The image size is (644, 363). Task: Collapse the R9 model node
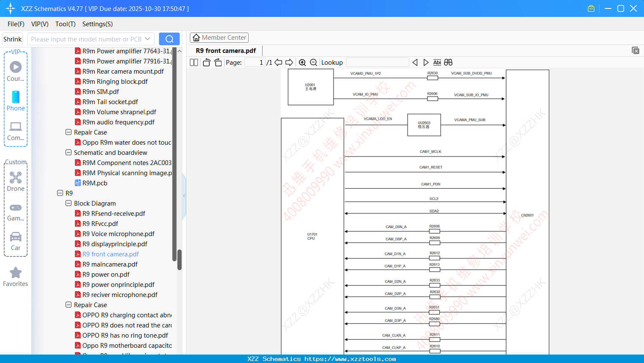(x=60, y=193)
